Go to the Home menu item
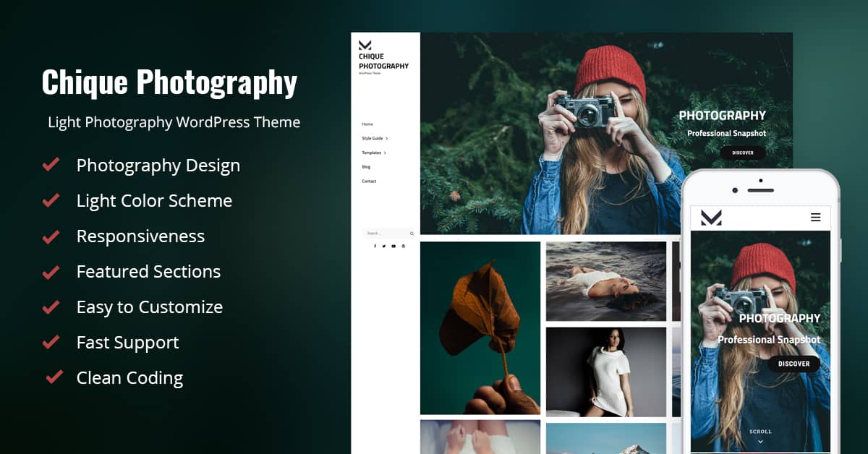The height and width of the screenshot is (454, 868). pyautogui.click(x=367, y=124)
